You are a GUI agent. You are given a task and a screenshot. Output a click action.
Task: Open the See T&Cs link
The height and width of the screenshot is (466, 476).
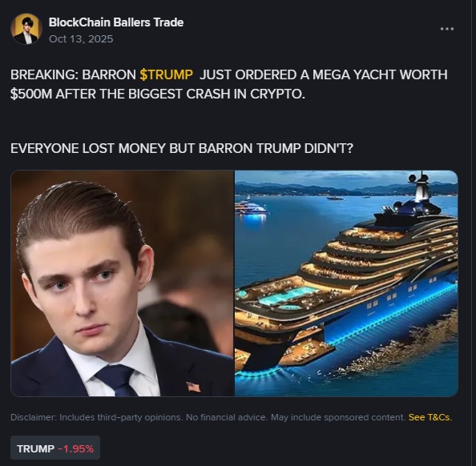[x=430, y=417]
